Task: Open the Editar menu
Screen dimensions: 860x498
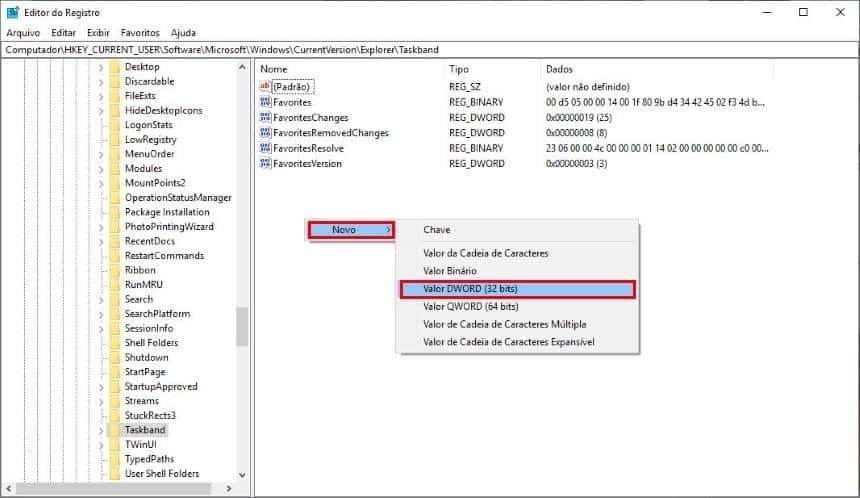Action: [x=64, y=33]
